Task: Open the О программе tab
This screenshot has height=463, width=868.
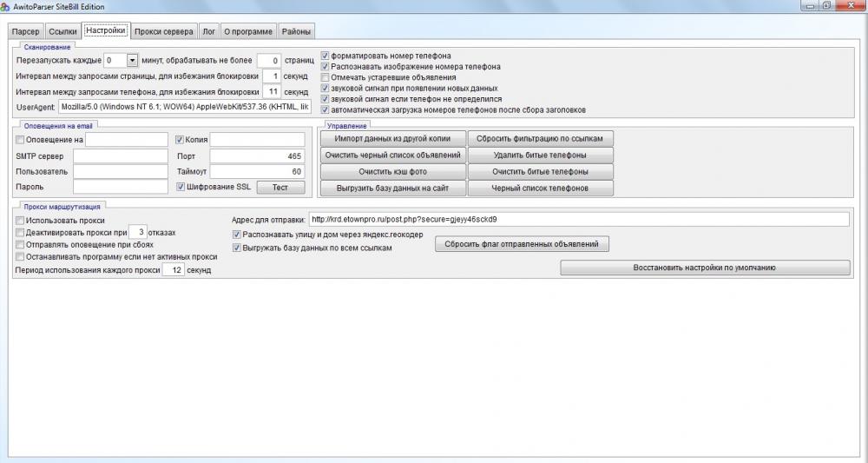Action: [x=248, y=31]
